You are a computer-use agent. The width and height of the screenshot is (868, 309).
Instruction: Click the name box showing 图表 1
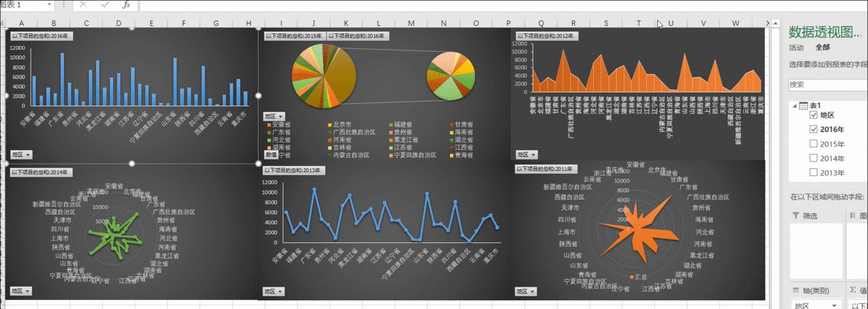pos(22,5)
